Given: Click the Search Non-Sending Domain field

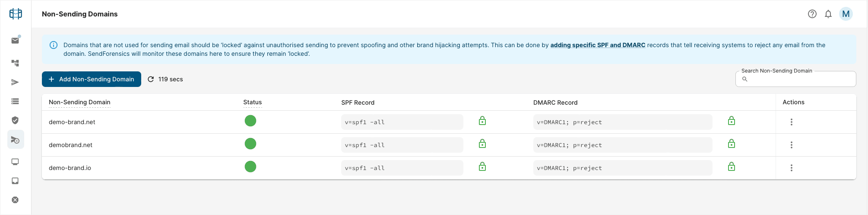Looking at the screenshot, I should (799, 79).
